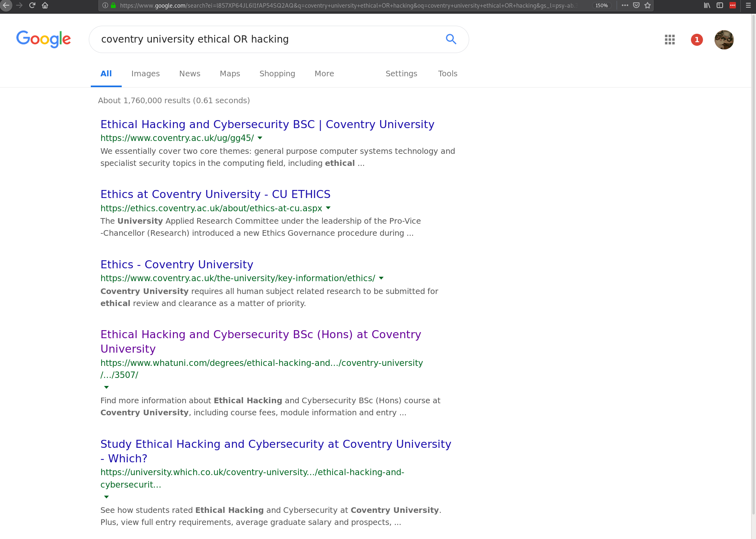This screenshot has width=756, height=539.
Task: Open the Firefox hamburger menu
Action: pyautogui.click(x=748, y=6)
